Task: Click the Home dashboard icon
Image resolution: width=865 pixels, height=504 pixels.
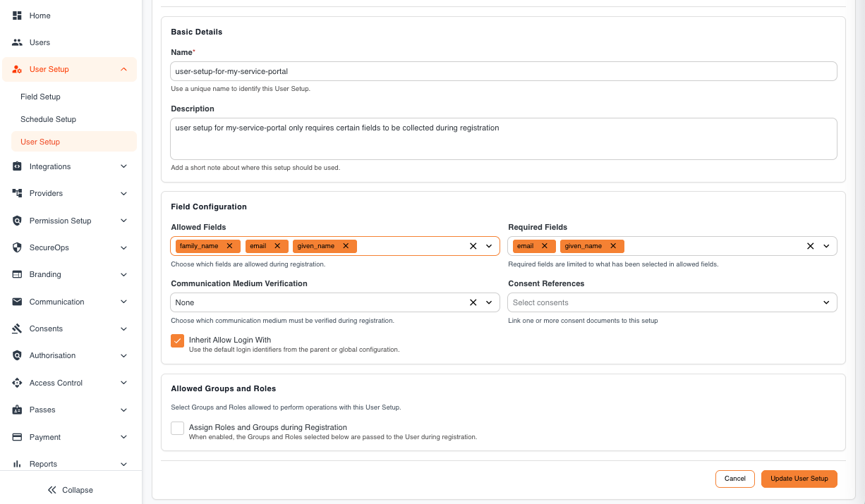Action: pyautogui.click(x=17, y=16)
